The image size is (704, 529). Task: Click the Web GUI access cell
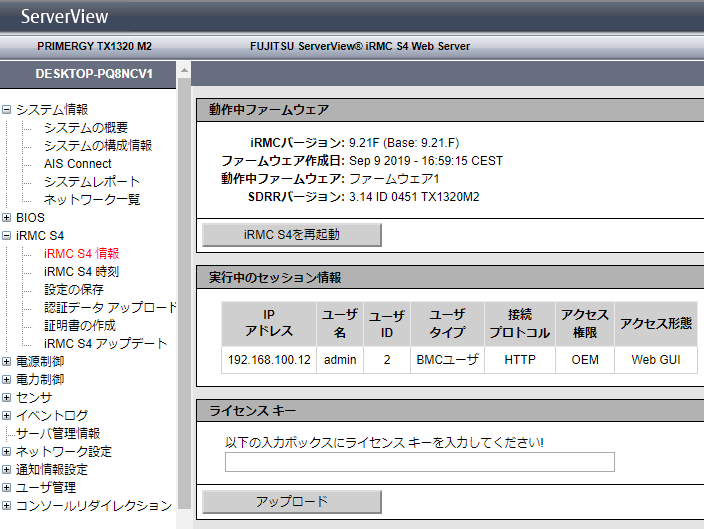click(x=656, y=360)
